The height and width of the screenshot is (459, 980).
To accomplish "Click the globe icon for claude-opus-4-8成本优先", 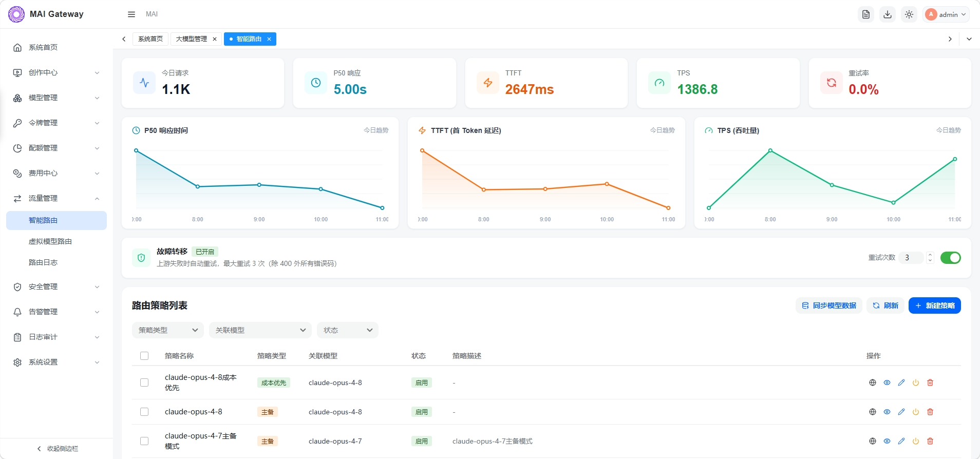I will [x=873, y=382].
